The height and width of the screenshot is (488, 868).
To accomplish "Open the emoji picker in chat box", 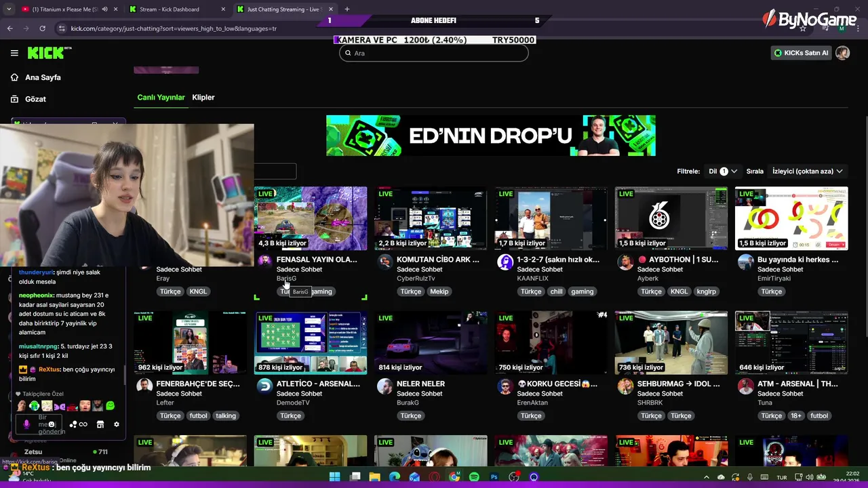I will [52, 424].
